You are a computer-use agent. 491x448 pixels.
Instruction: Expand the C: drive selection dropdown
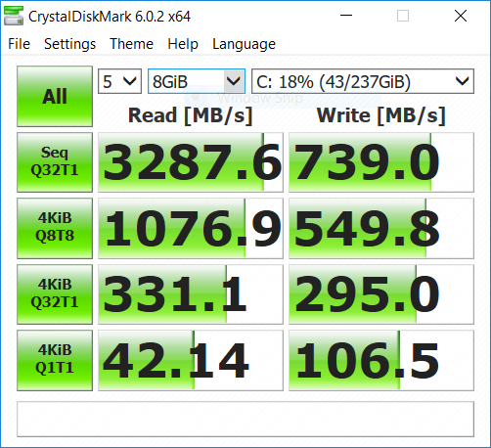363,81
